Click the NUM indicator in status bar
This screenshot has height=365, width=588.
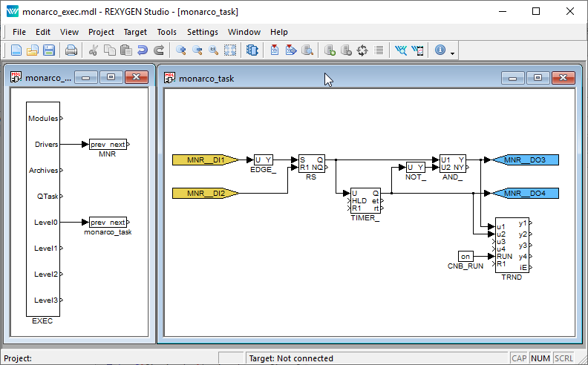(540, 358)
